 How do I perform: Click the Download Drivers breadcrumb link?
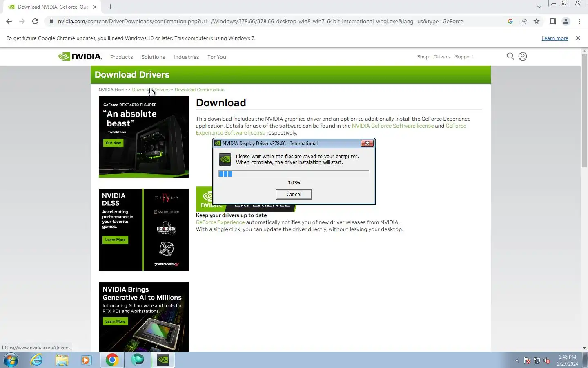tap(151, 90)
